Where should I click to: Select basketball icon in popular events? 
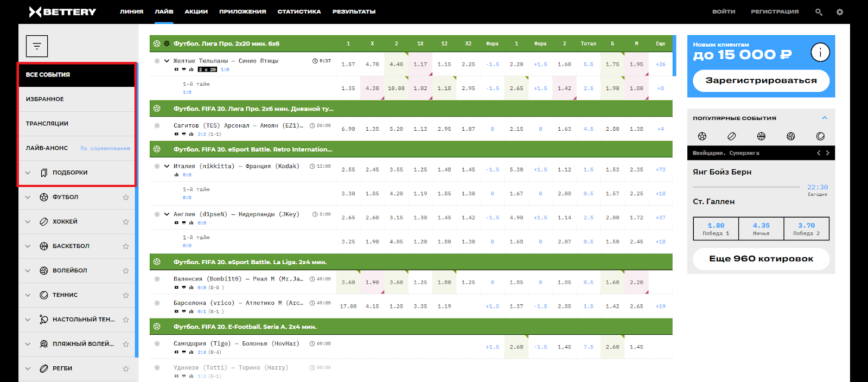click(x=761, y=136)
